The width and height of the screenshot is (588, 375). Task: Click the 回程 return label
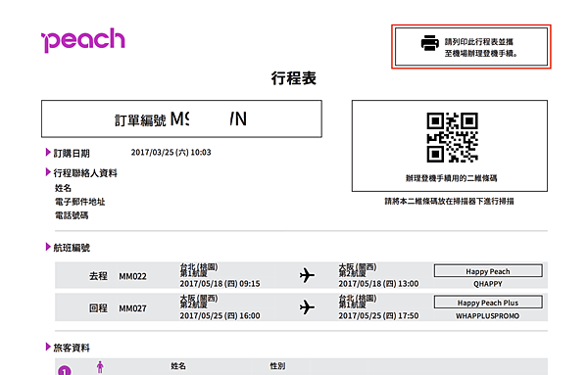click(x=98, y=308)
